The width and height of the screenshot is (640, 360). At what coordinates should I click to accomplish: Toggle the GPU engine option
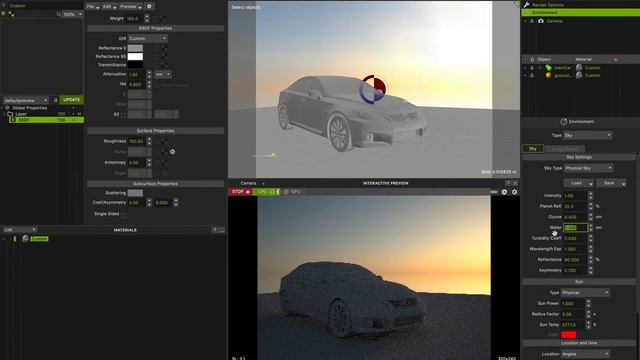292,191
